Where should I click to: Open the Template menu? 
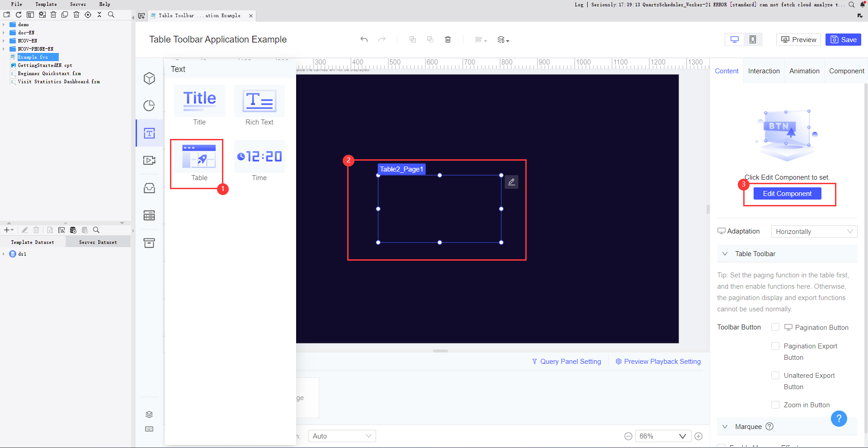[46, 4]
